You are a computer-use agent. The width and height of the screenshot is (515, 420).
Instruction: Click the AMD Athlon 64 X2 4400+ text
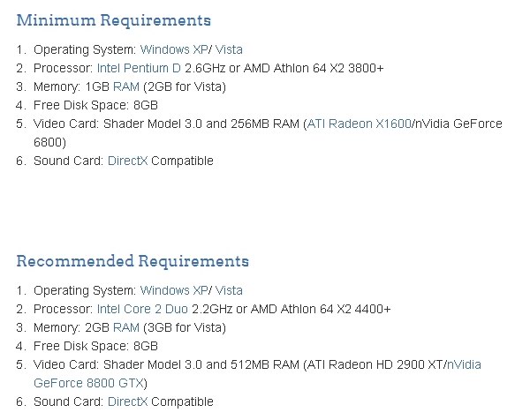pyautogui.click(x=321, y=309)
